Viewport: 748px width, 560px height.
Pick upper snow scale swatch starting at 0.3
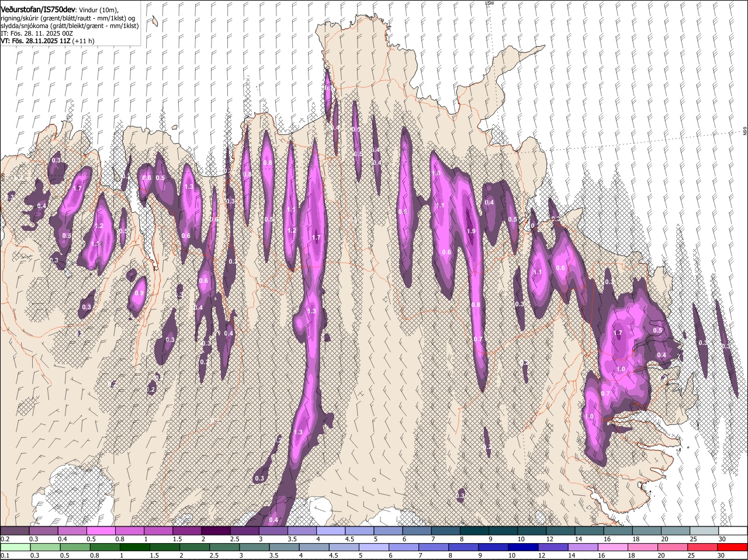pos(43,531)
